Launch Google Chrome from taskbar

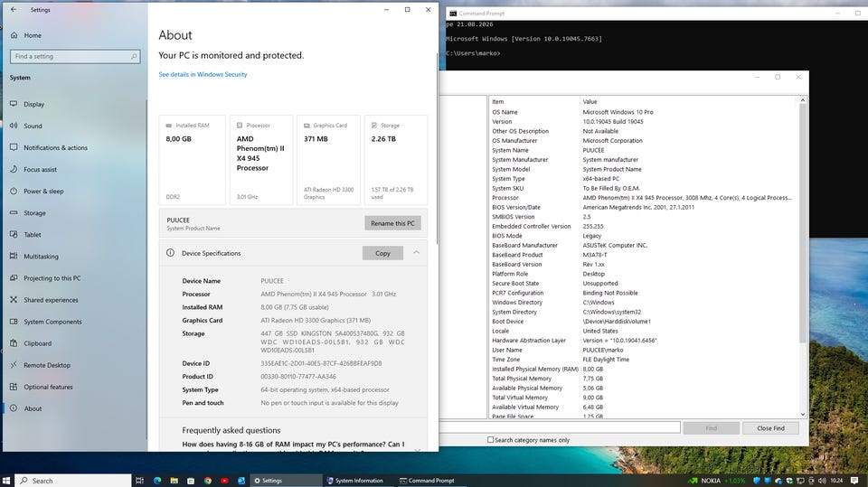coord(208,481)
